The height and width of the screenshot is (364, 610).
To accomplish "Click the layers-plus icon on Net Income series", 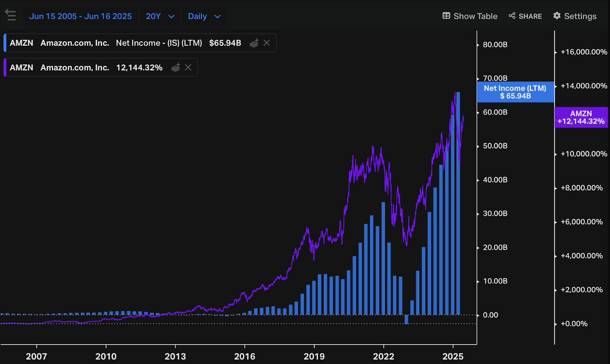I will (x=254, y=43).
